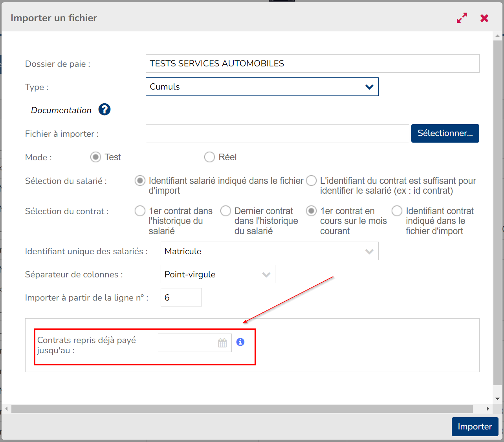Expand the dialog with the red arrows icon

462,18
